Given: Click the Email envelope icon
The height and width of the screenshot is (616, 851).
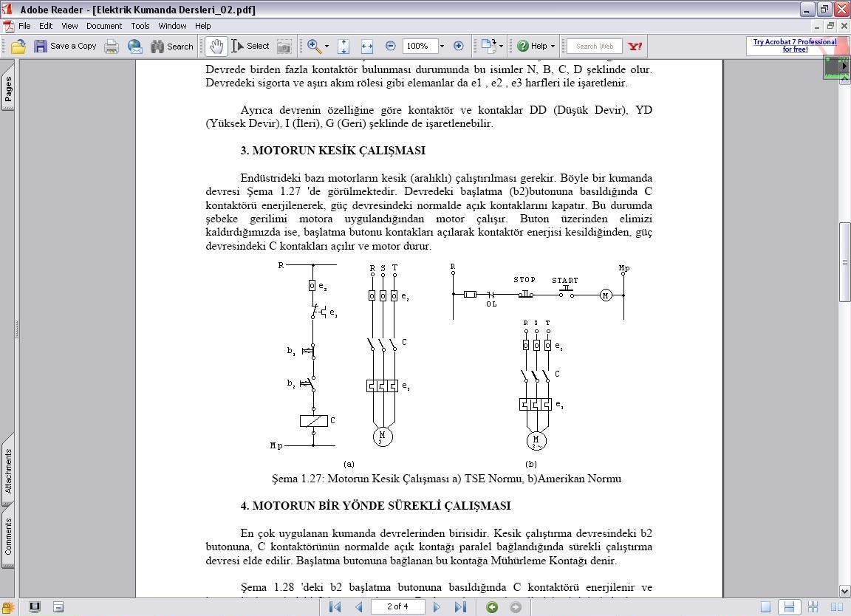Looking at the screenshot, I should pyautogui.click(x=135, y=46).
